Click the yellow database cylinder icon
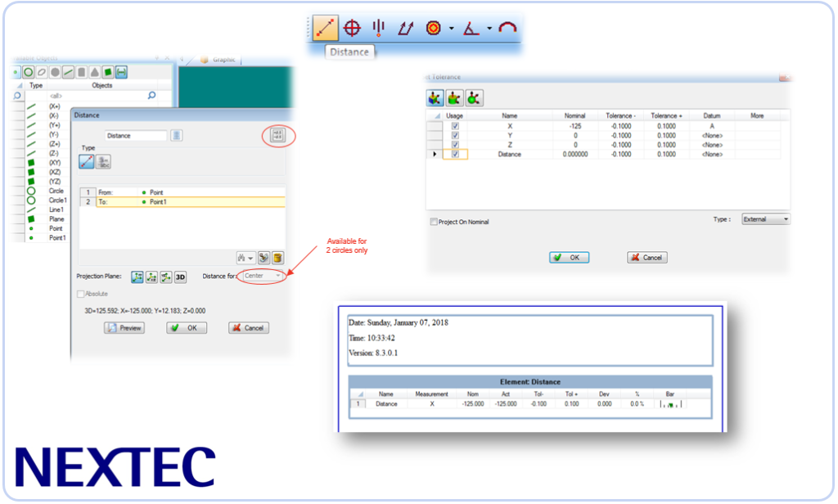Image resolution: width=838 pixels, height=504 pixels. [x=278, y=259]
